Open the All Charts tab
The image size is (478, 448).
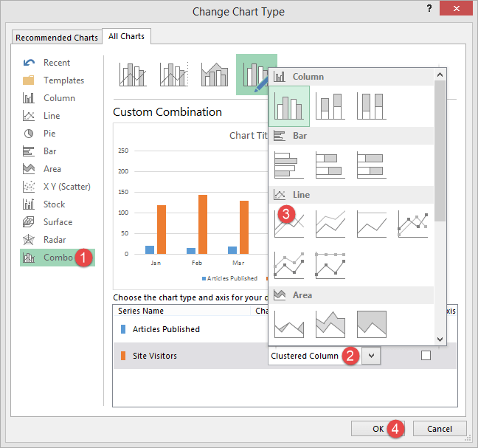click(126, 36)
